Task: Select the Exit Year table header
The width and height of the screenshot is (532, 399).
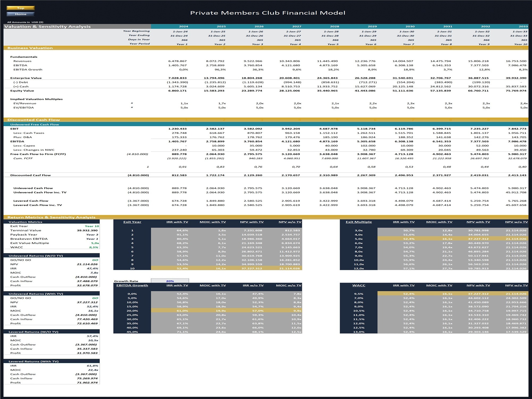Action: pos(132,222)
